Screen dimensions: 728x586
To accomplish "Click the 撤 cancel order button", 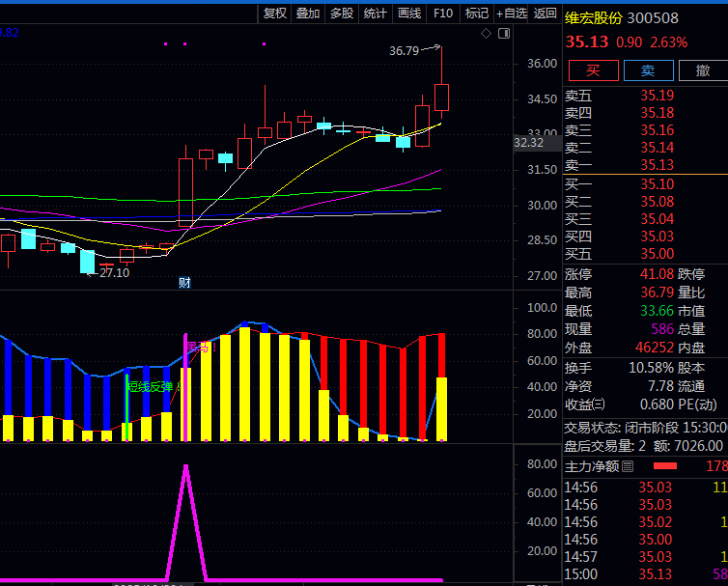I will pos(703,70).
